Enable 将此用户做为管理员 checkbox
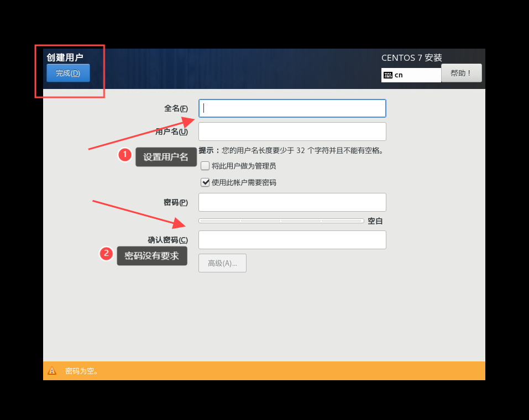 coord(205,166)
